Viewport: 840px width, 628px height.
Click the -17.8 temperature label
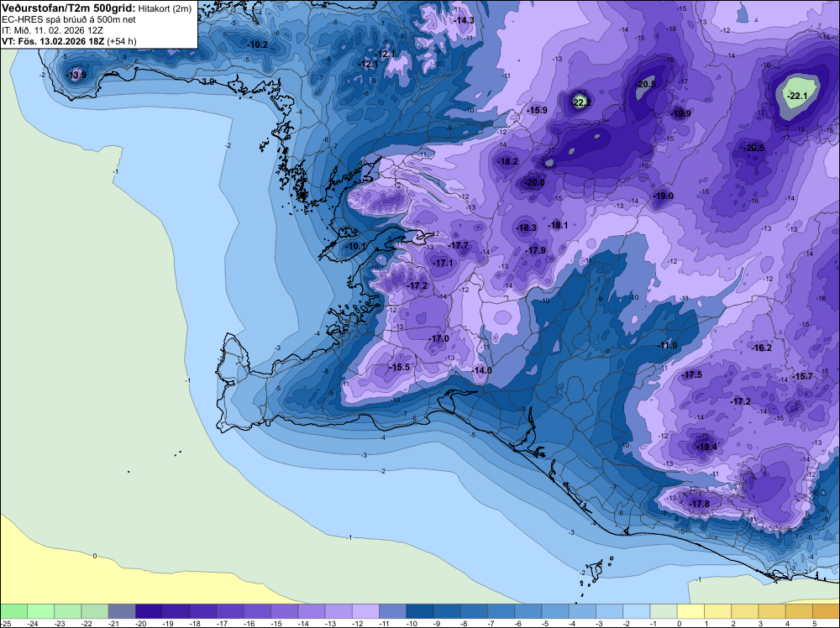[x=699, y=504]
